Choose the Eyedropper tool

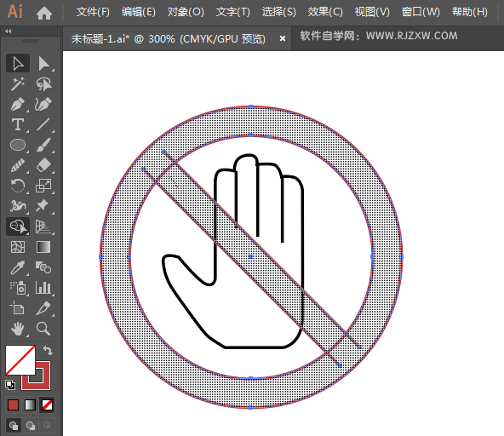[18, 267]
